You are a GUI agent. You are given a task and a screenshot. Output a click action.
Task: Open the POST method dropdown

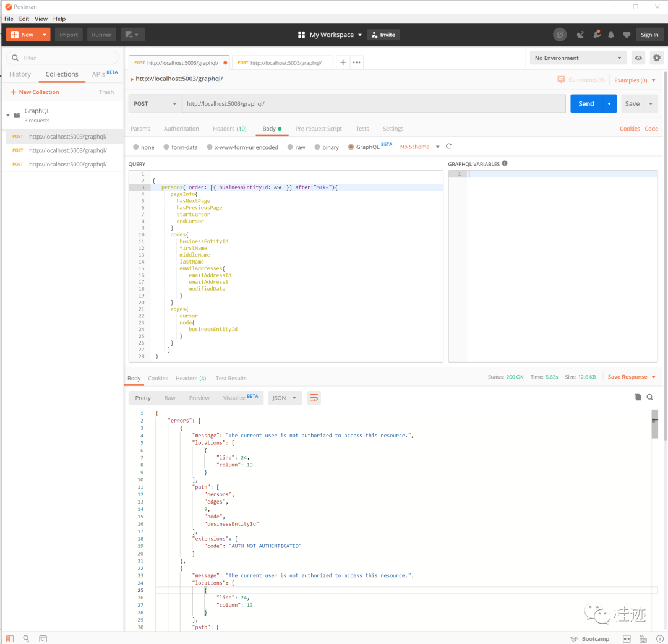coord(155,103)
